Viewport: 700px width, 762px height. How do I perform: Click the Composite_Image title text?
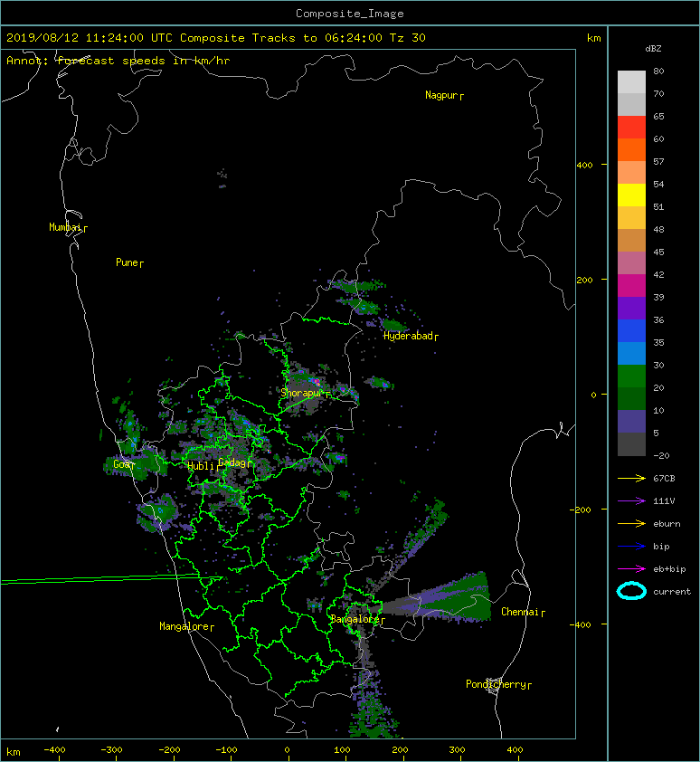tap(350, 14)
